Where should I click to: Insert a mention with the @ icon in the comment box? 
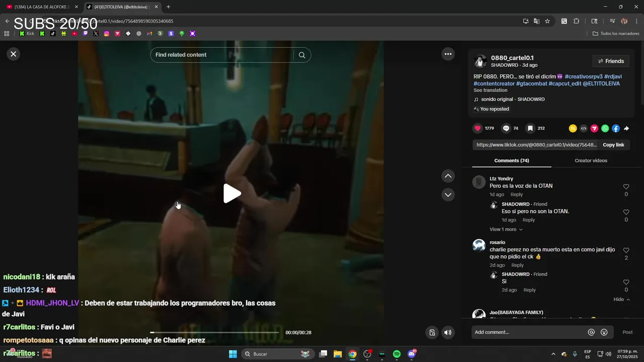(591, 332)
